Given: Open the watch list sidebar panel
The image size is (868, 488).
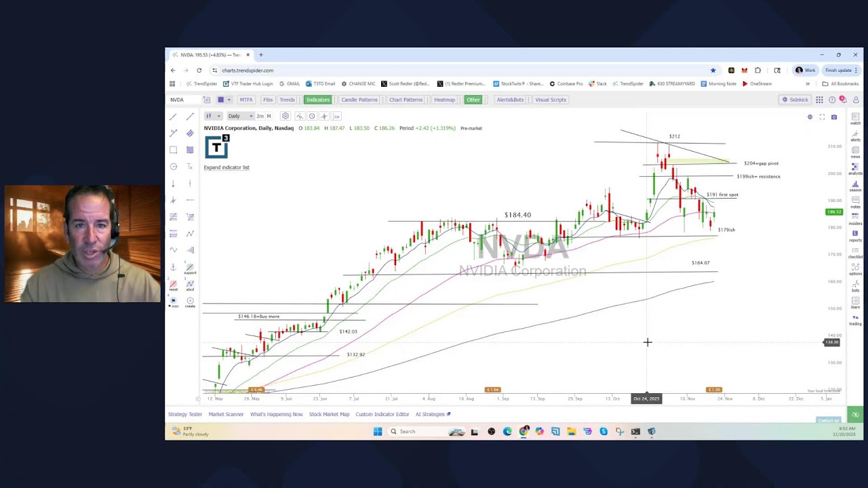Looking at the screenshot, I should [855, 119].
